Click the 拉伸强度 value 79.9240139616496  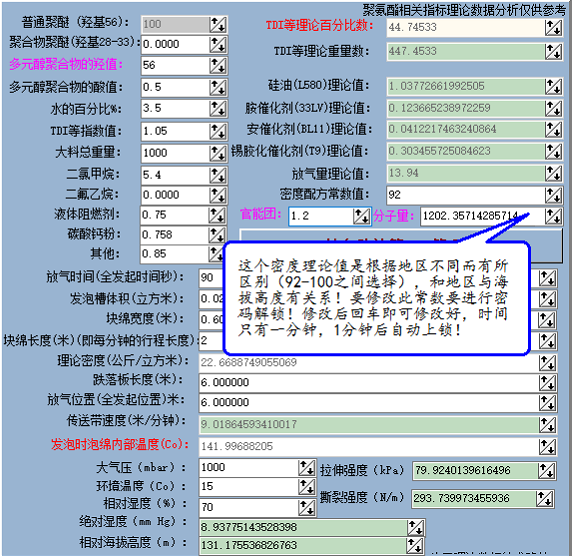[463, 470]
